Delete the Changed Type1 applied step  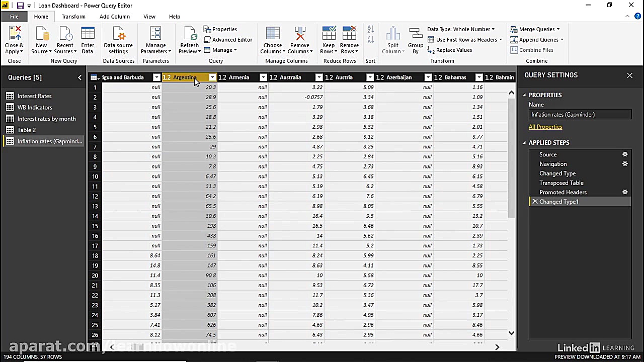pyautogui.click(x=534, y=201)
